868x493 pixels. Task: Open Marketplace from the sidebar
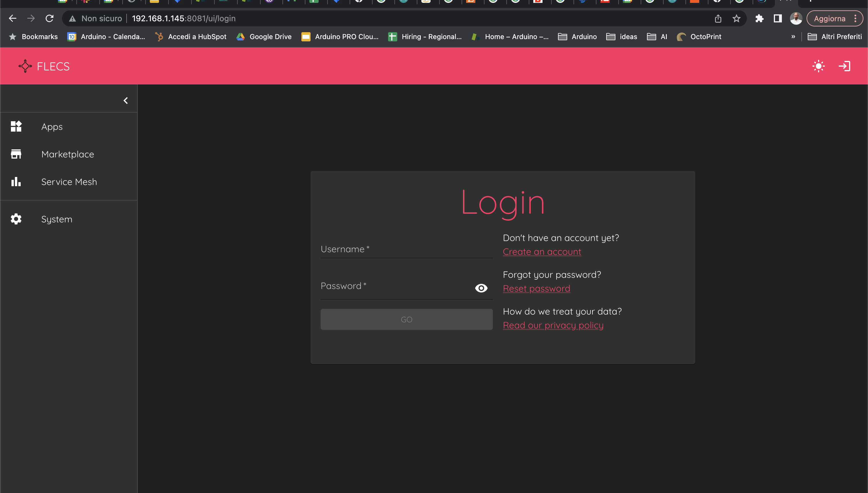(67, 154)
